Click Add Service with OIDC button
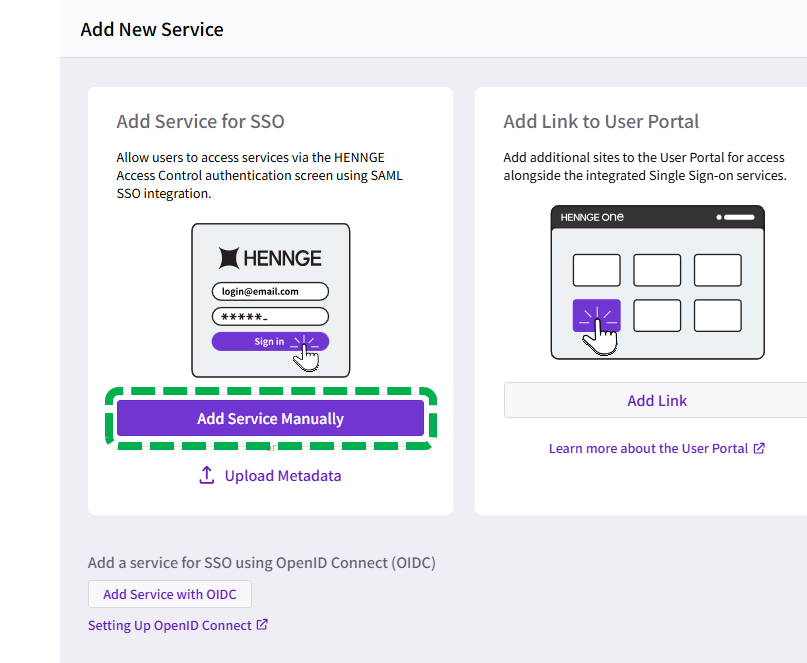Viewport: 807px width, 663px height. tap(170, 594)
